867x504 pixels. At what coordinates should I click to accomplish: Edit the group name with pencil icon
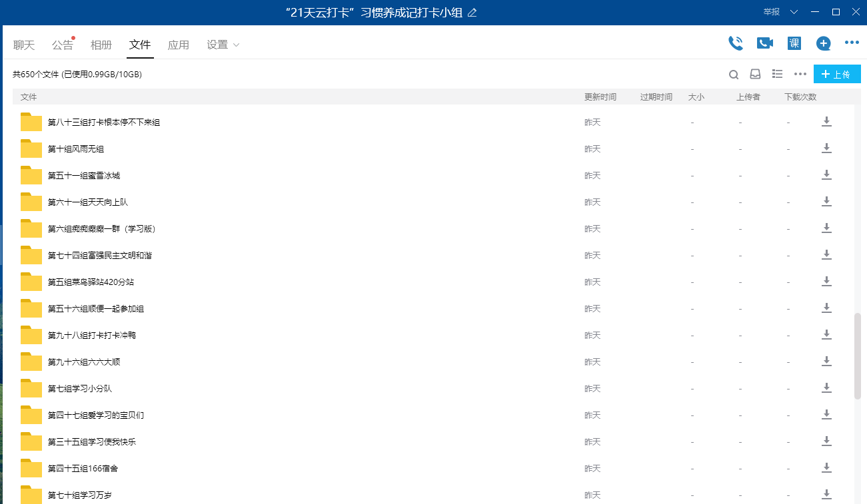tap(472, 13)
